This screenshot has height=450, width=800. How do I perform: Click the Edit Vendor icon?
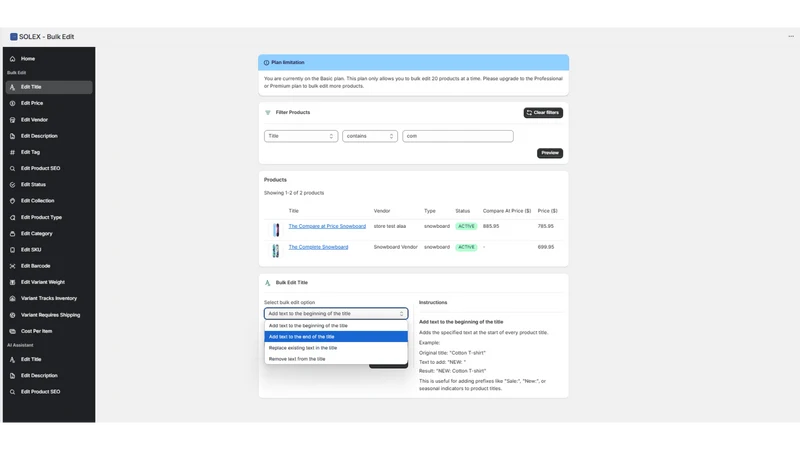click(x=12, y=120)
